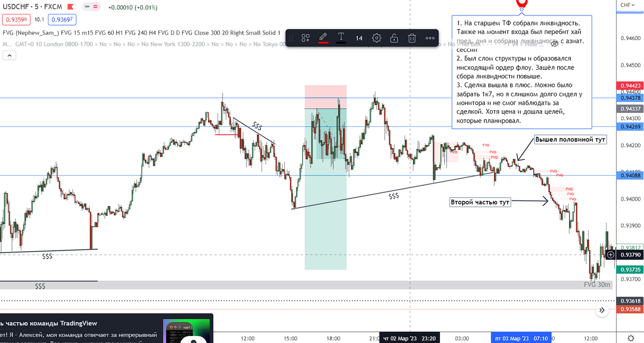
Task: Click the red sell price 0.93596 button
Action: 16,20
